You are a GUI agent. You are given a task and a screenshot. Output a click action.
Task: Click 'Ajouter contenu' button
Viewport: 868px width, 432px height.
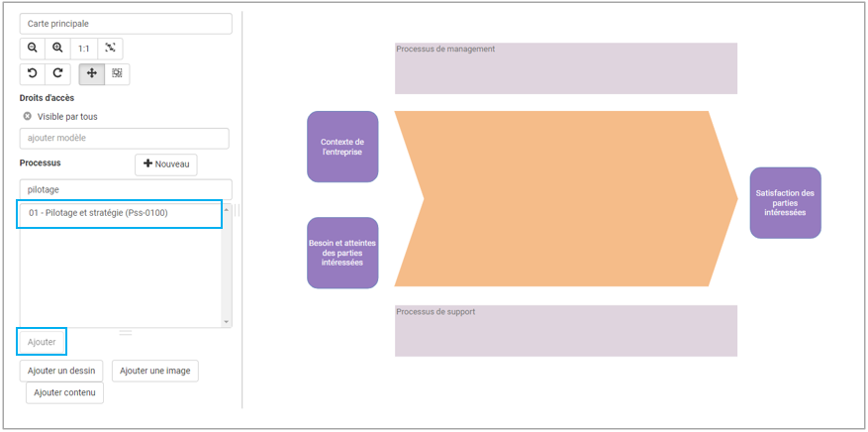click(64, 393)
